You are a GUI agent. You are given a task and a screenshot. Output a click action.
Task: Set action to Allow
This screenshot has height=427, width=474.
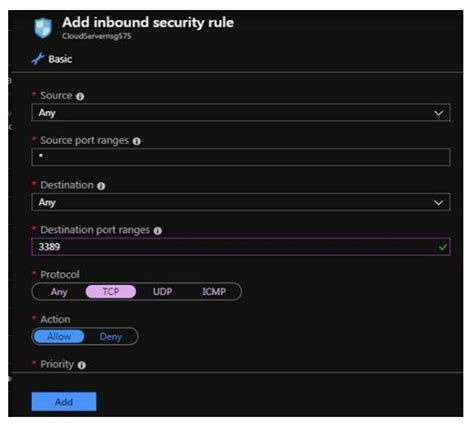[x=59, y=336]
